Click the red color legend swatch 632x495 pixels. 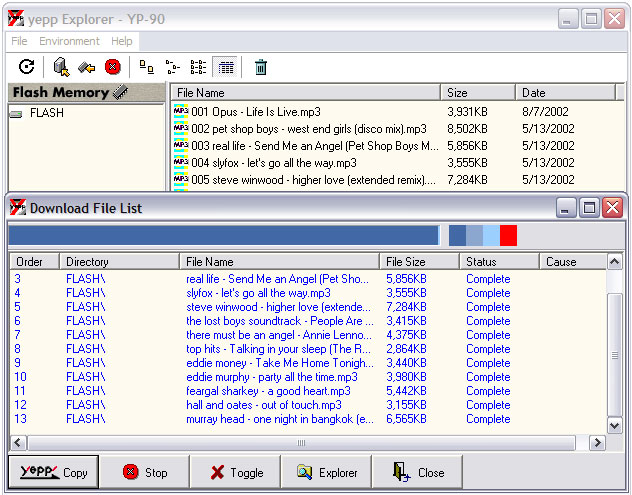(508, 235)
